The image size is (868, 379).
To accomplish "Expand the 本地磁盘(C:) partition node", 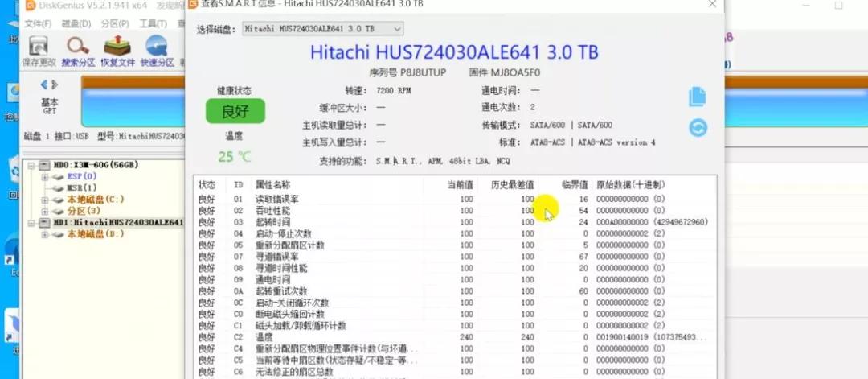I will coord(44,200).
